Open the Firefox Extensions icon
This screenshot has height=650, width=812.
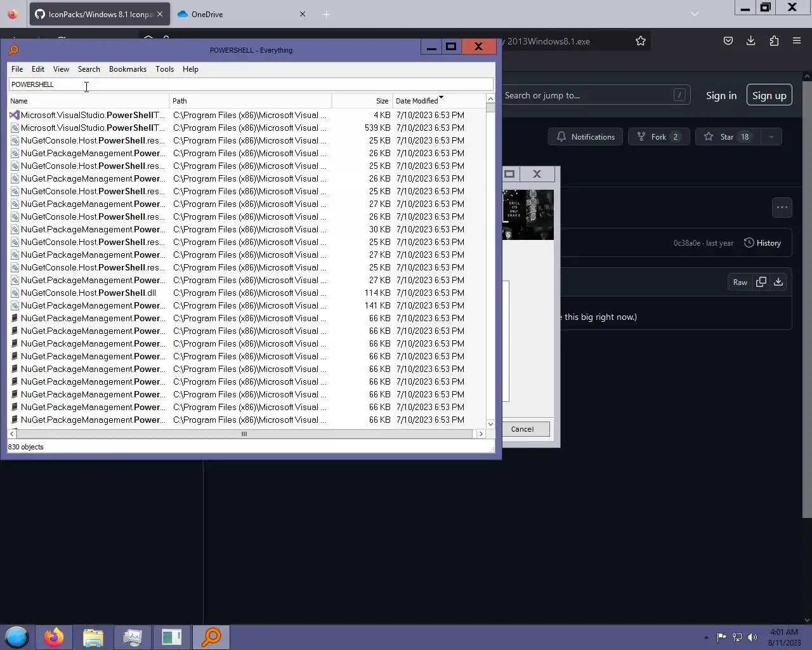774,41
